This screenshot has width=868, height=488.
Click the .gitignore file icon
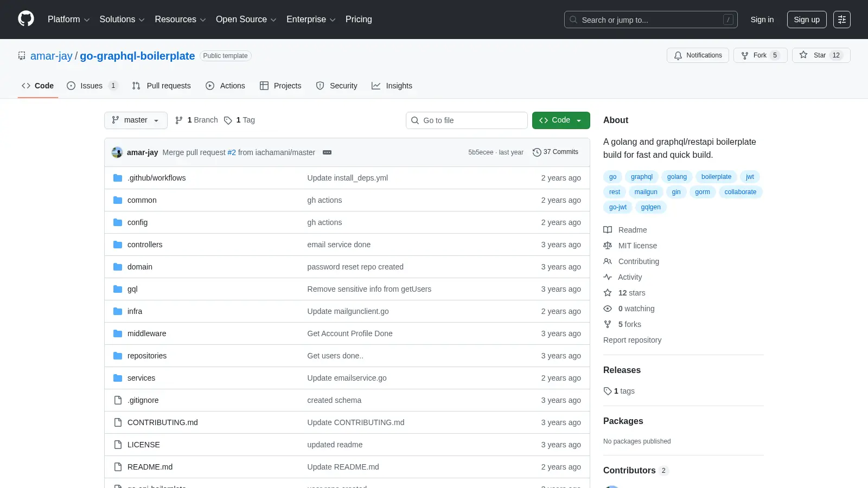(x=118, y=400)
